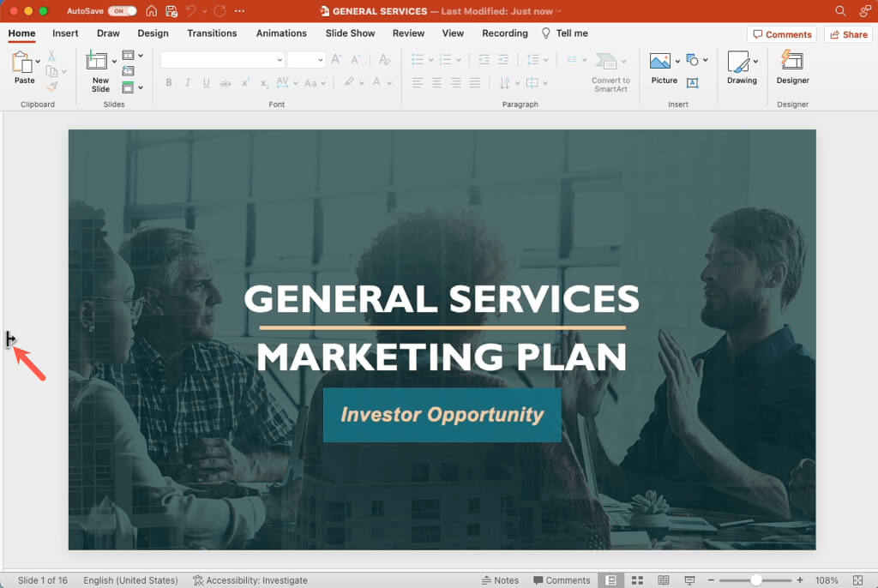Click the Picture insert icon
This screenshot has width=878, height=588.
coord(659,61)
